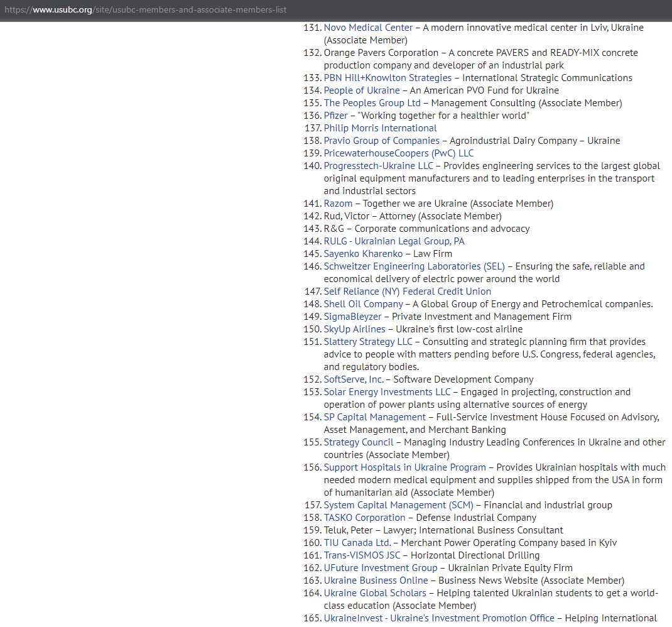Viewport: 672px width, 627px height.
Task: Open the TASKO Corporation link
Action: click(364, 518)
